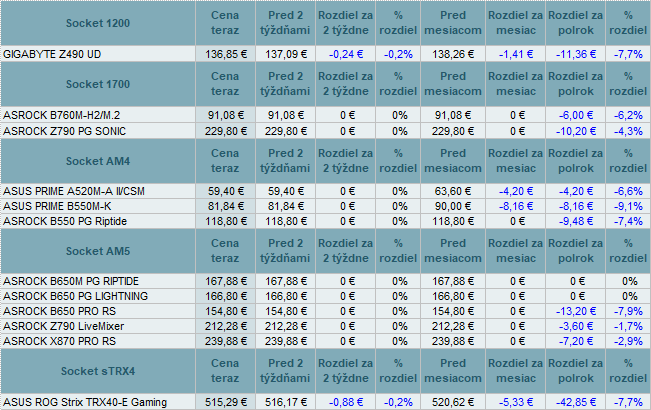Image resolution: width=651 pixels, height=410 pixels.
Task: Select the -6,6% difference cell
Action: tap(628, 191)
